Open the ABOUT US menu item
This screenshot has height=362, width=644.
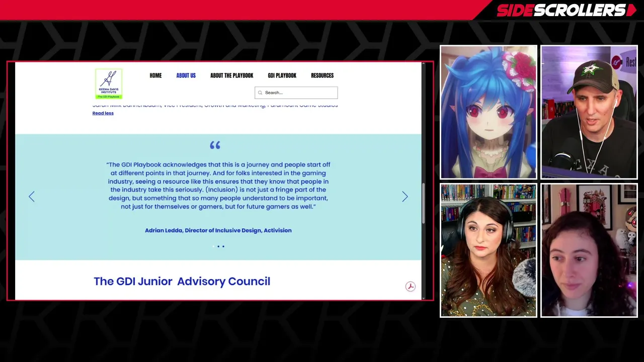[186, 75]
